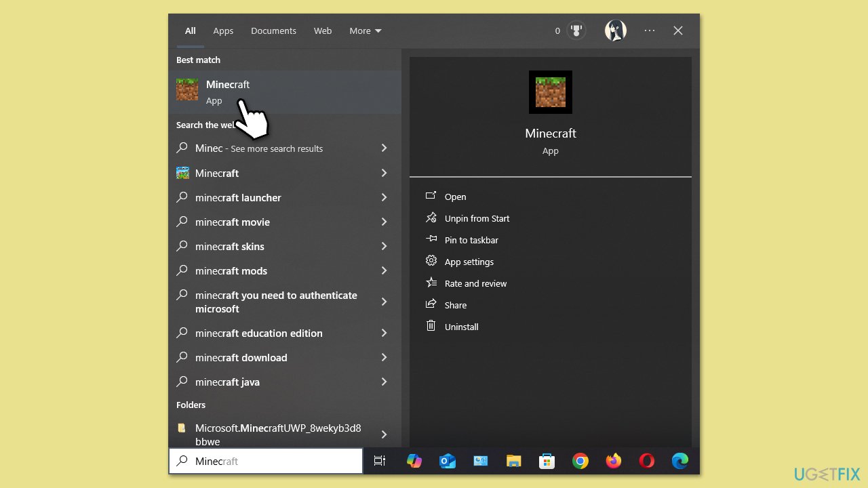Open File Explorer from the taskbar
The height and width of the screenshot is (488, 868).
tap(514, 461)
